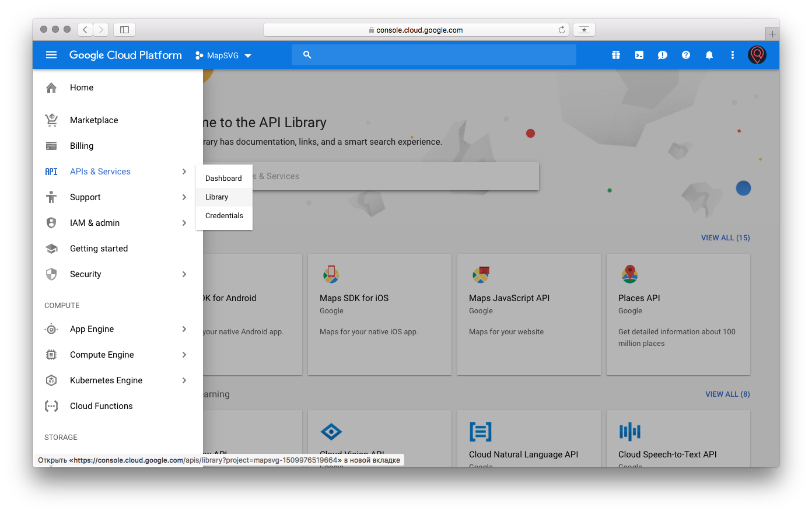Open the MapSVG project selector dropdown
Screen dimensions: 812x514
click(x=223, y=55)
